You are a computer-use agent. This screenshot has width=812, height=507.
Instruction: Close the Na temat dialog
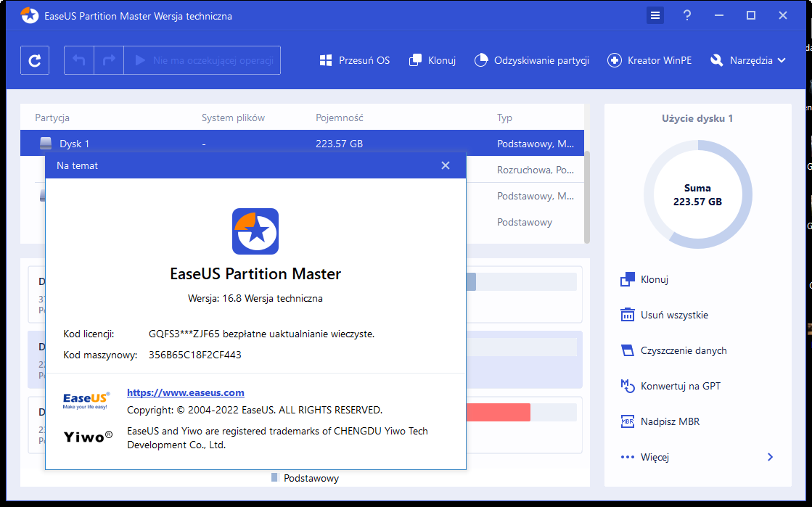pos(446,165)
